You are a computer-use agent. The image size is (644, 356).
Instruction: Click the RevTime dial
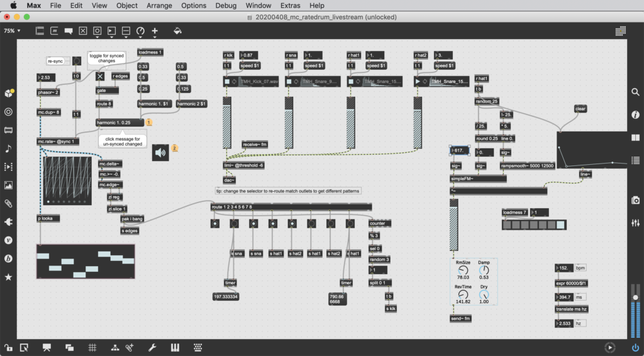pos(463,294)
